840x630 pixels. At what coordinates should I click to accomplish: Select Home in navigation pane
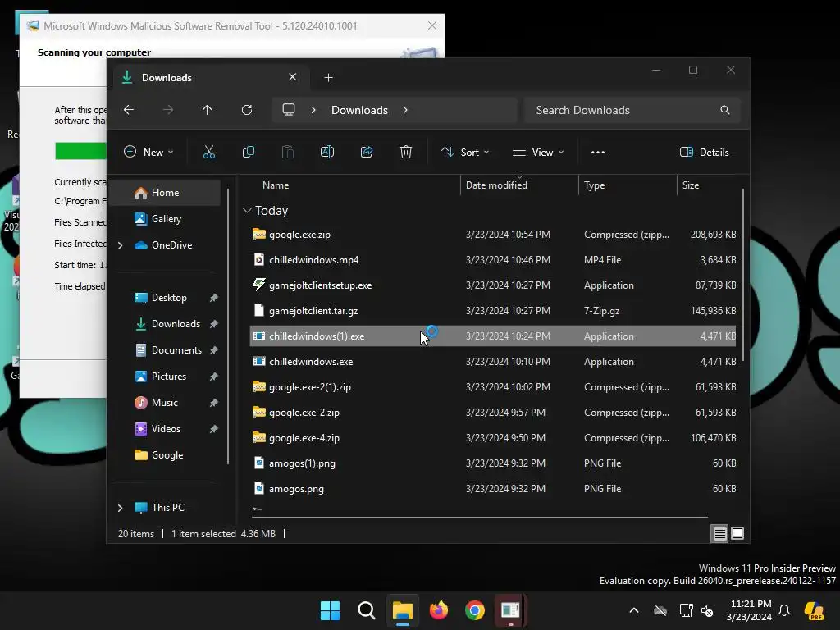click(x=165, y=193)
